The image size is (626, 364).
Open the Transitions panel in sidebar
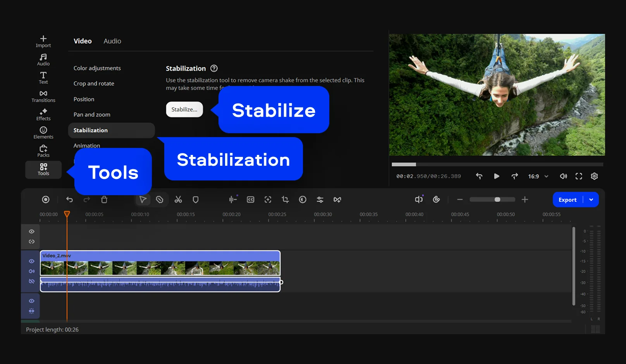43,96
